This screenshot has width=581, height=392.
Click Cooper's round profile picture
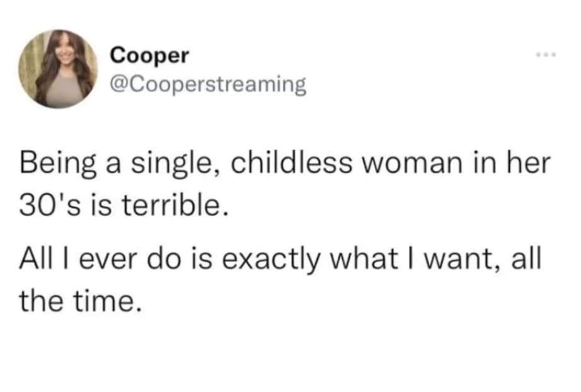(57, 68)
